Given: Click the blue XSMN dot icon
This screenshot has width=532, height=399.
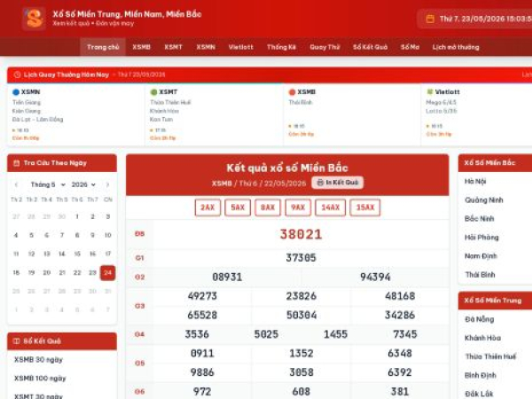Looking at the screenshot, I should tap(16, 92).
